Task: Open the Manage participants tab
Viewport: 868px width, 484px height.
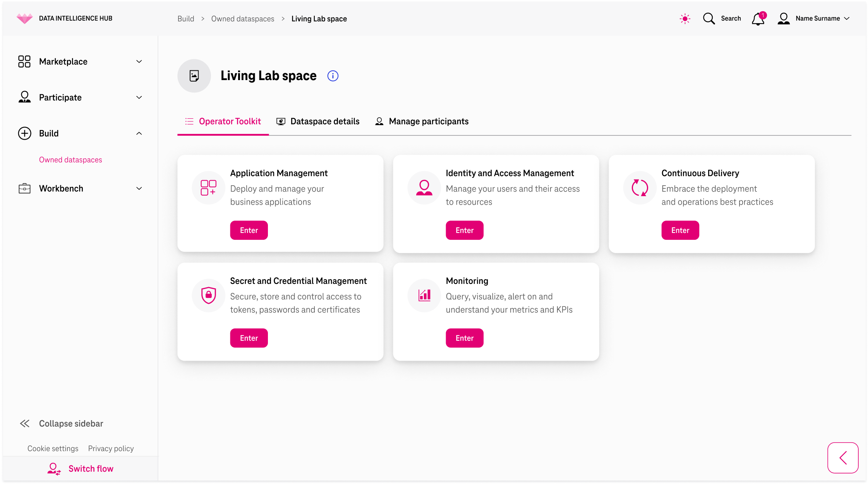Action: coord(422,121)
